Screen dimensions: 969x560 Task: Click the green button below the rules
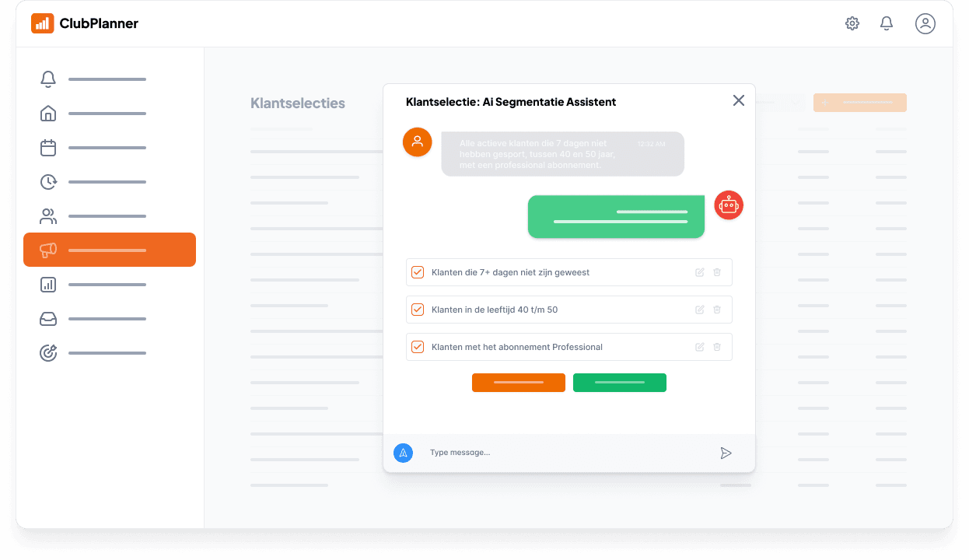point(619,383)
